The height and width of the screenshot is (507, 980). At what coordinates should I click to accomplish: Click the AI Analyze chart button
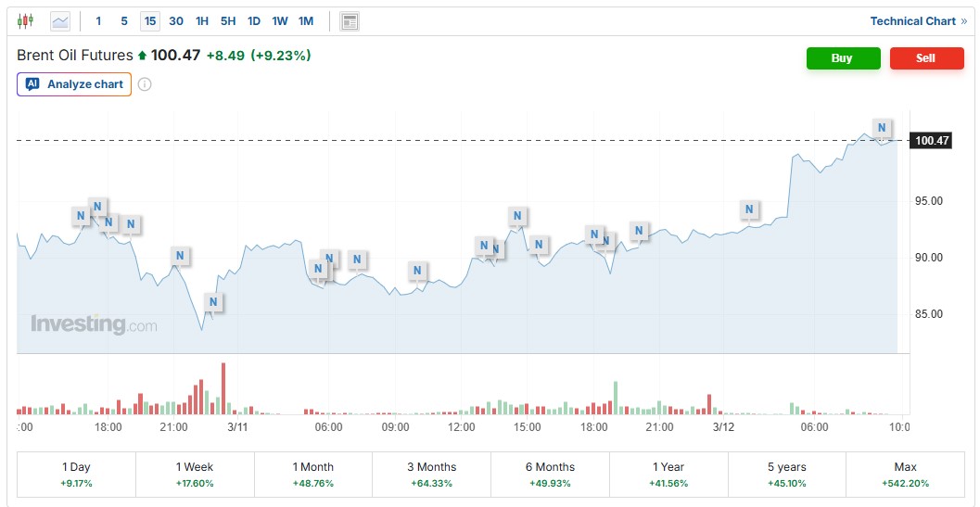click(x=74, y=84)
